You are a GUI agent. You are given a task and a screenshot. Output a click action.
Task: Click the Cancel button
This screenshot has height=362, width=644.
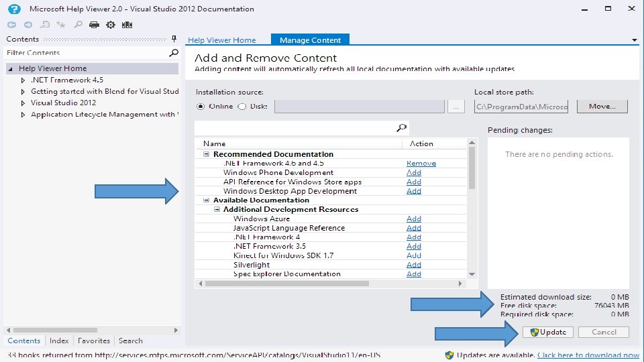(604, 332)
